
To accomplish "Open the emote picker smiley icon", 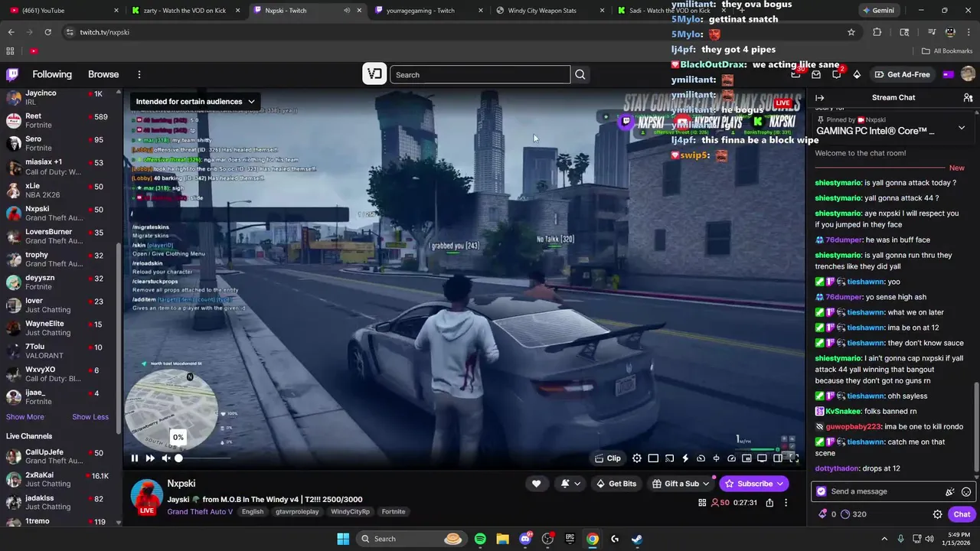I will tap(966, 492).
